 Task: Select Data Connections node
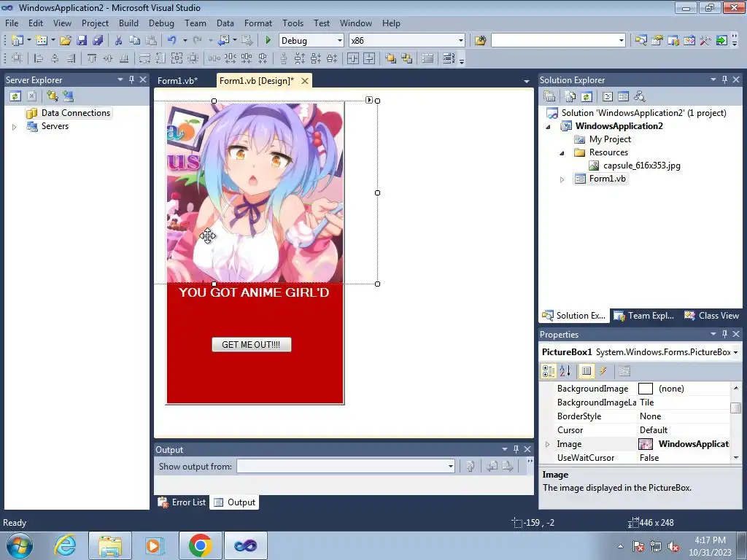click(75, 113)
